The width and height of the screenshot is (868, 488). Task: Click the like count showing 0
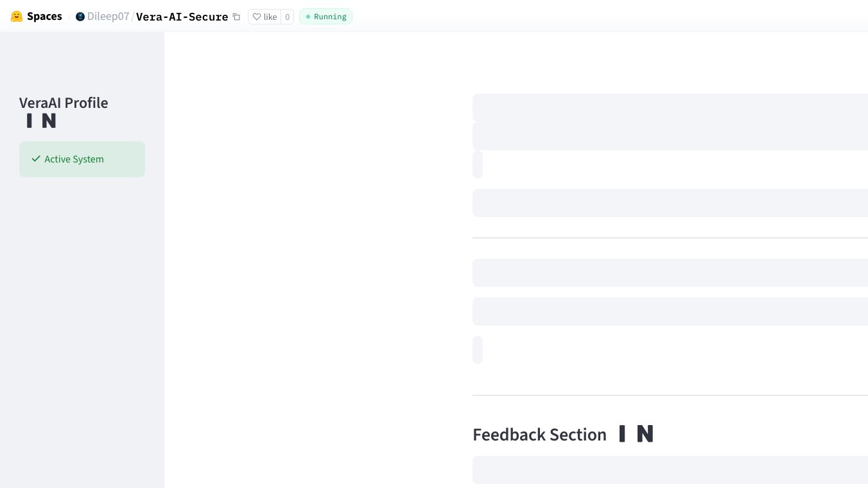click(287, 17)
